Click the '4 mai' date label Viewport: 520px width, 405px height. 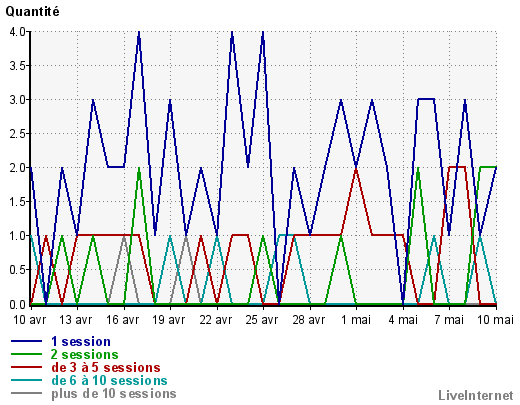pyautogui.click(x=403, y=320)
